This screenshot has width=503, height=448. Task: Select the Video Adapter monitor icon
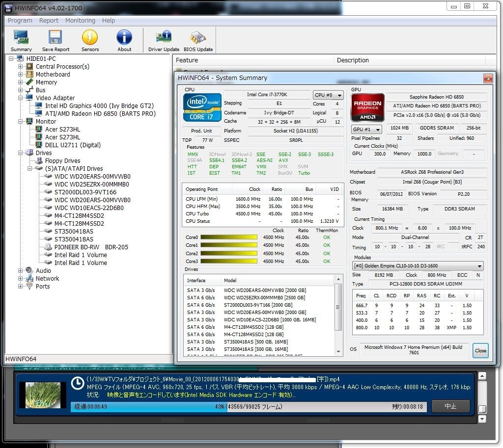29,98
